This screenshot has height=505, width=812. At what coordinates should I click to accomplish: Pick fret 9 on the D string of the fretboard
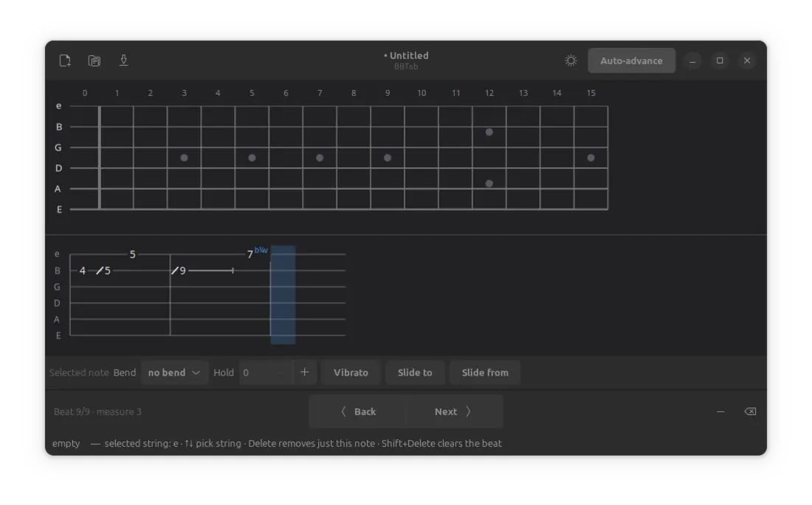388,168
